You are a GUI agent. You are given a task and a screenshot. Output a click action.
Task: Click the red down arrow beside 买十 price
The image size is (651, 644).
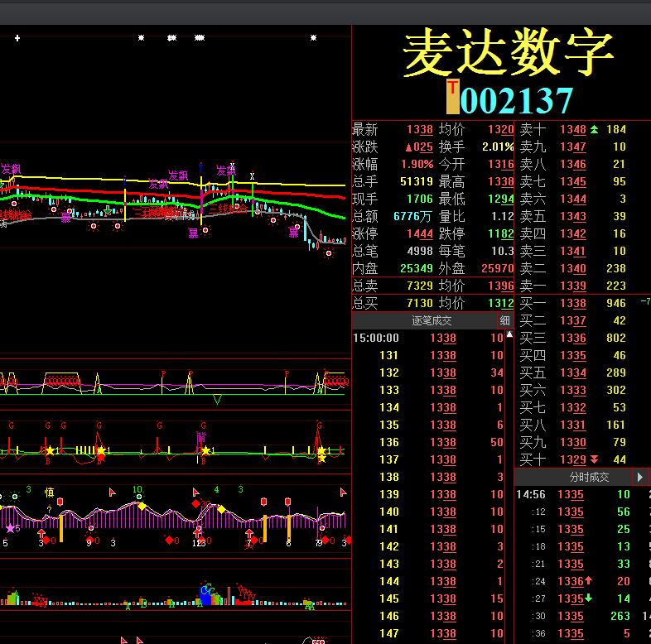[x=594, y=459]
